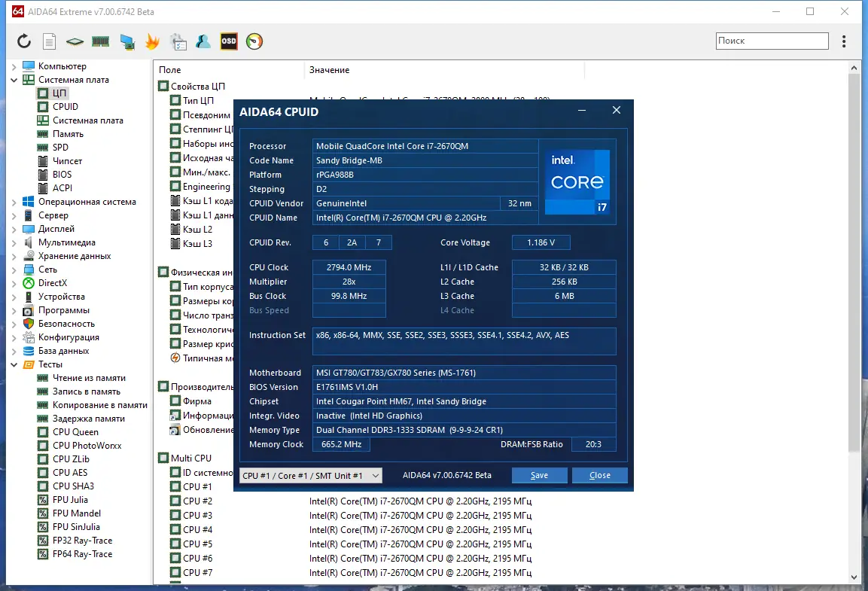
Task: Expand the Операционная система node
Action: 14,202
